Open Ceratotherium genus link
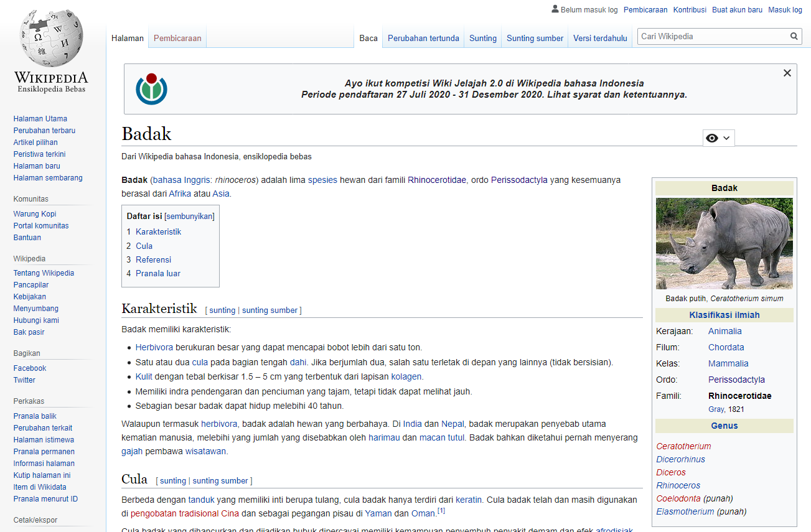 683,446
